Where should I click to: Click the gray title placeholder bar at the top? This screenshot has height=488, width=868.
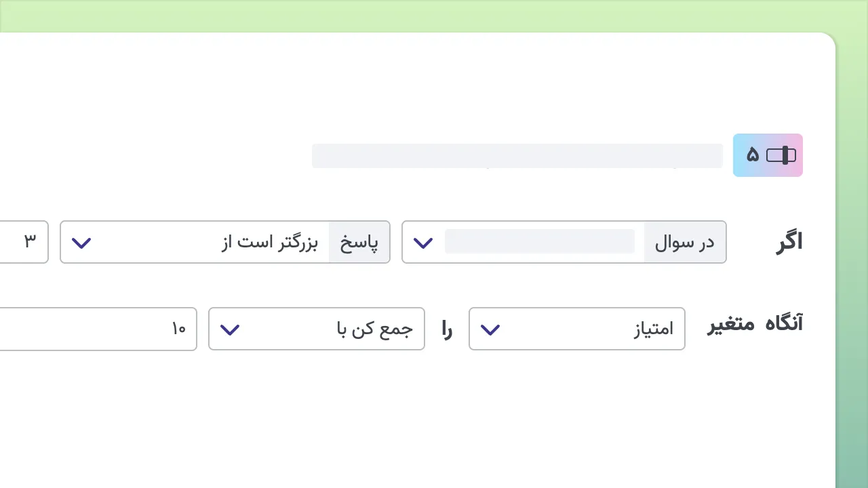(517, 155)
